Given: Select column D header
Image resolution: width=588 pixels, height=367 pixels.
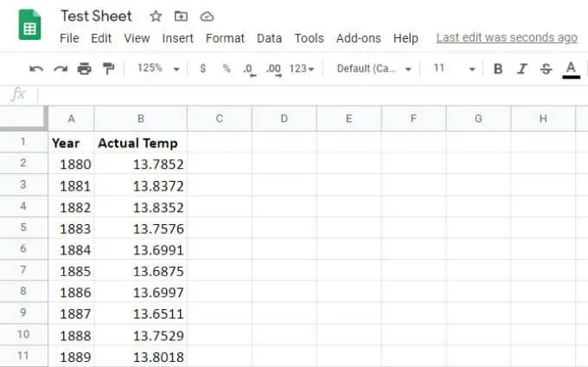Looking at the screenshot, I should click(x=284, y=119).
